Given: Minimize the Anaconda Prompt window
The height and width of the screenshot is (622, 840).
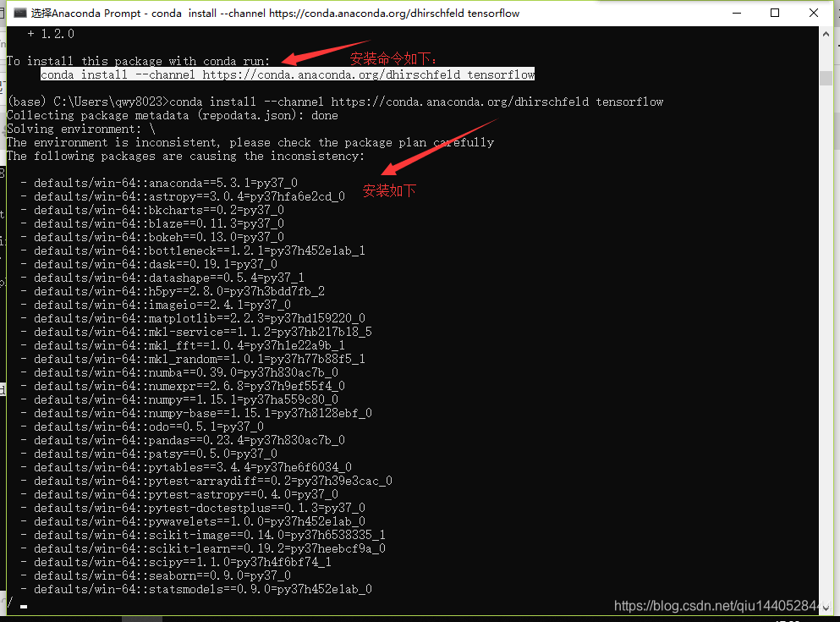Looking at the screenshot, I should [737, 13].
